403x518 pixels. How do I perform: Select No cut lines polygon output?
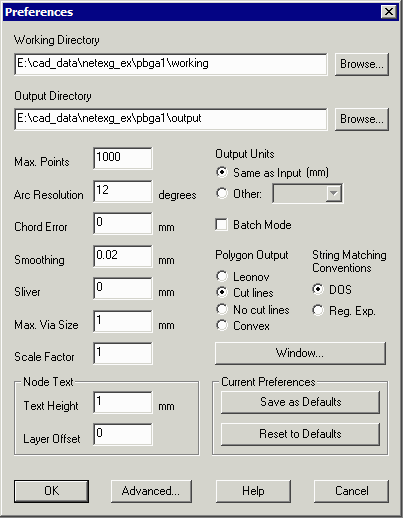pyautogui.click(x=222, y=309)
